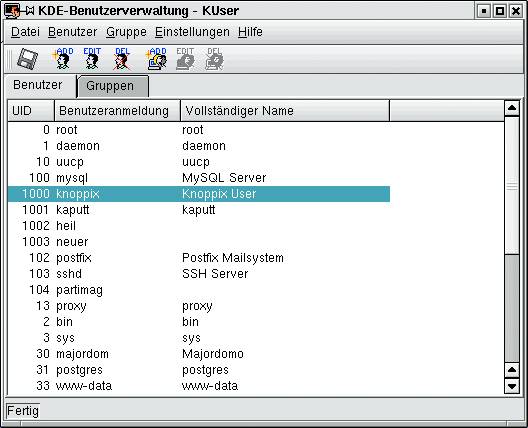
Task: Click the scrollbar down arrow at bottom
Action: tap(512, 386)
